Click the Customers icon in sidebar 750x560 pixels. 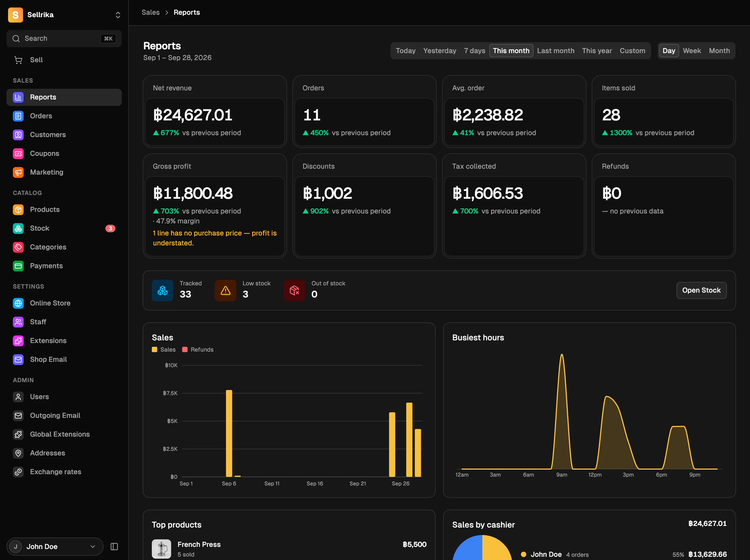tap(18, 135)
